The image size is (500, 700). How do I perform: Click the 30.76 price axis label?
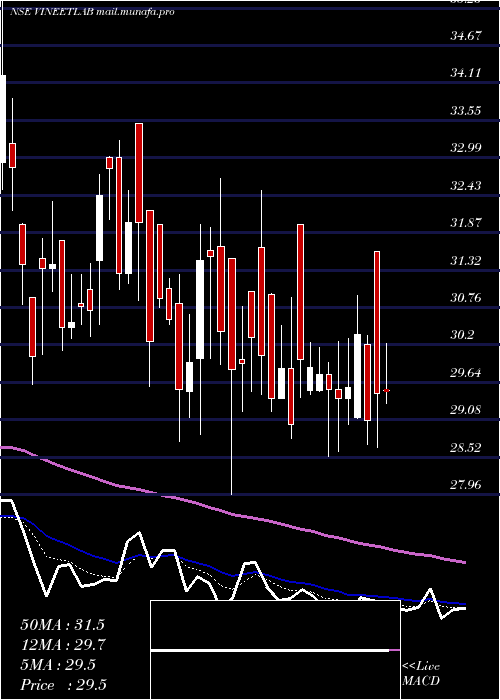click(466, 297)
